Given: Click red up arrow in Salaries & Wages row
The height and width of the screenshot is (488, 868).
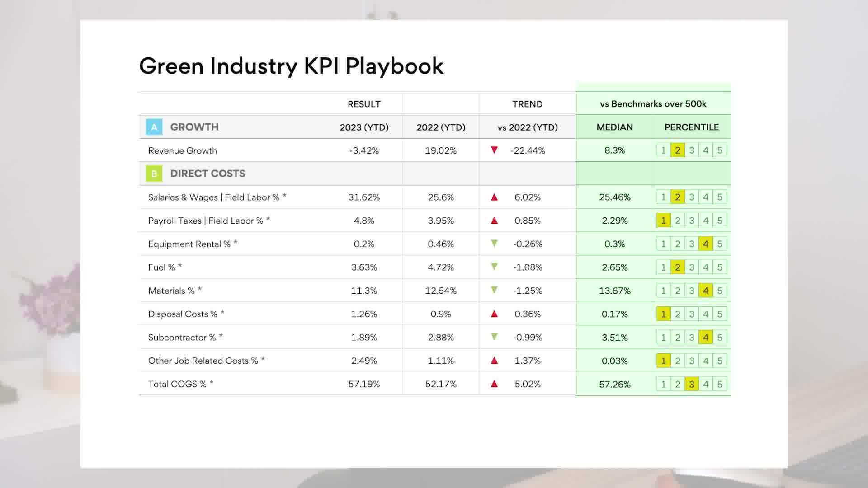Looking at the screenshot, I should (x=494, y=197).
